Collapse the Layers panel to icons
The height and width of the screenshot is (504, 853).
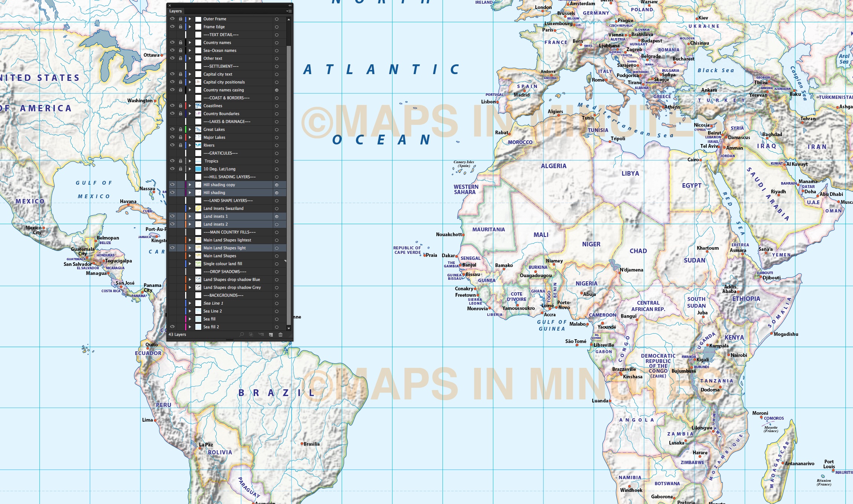[289, 5]
